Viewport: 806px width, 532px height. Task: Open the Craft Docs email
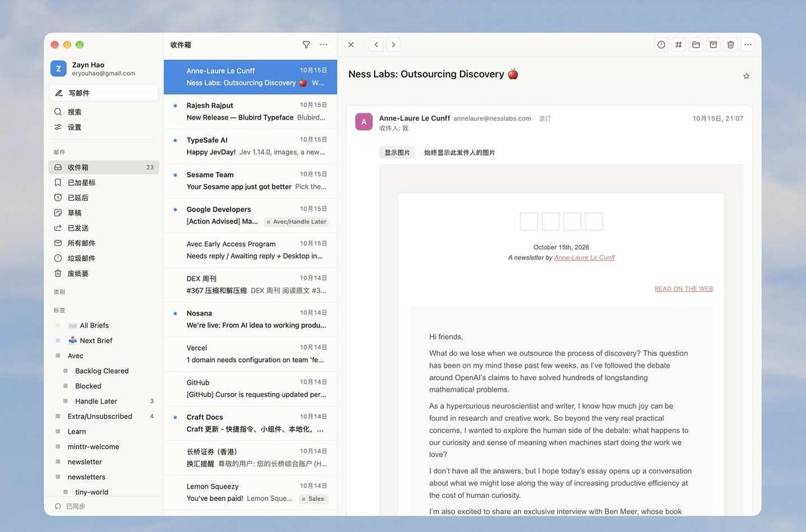pos(251,423)
